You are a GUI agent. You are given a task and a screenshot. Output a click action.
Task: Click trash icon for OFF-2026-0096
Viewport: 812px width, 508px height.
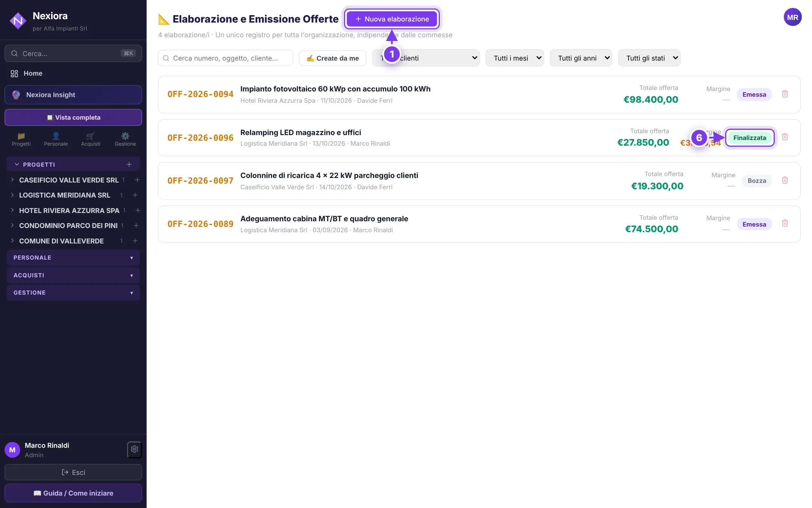(785, 137)
